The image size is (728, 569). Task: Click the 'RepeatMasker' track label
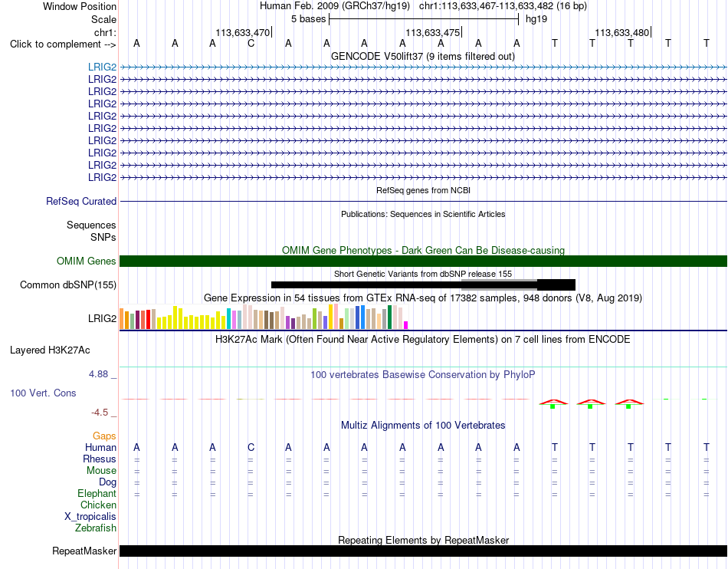click(84, 551)
